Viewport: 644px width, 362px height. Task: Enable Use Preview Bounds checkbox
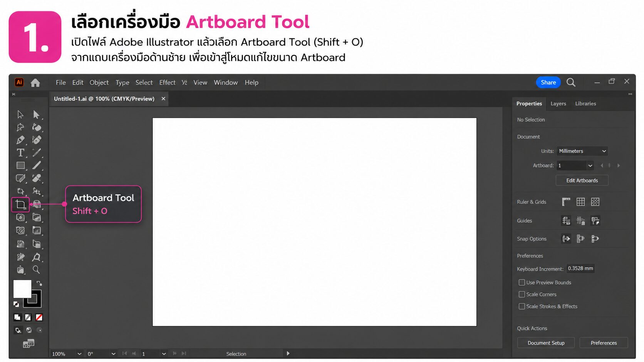pos(522,282)
